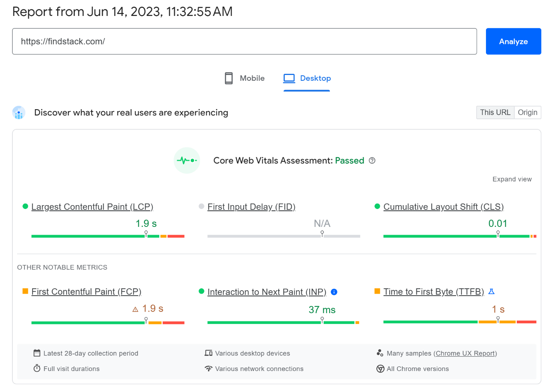This screenshot has height=392, width=554.
Task: Click the Many samples dots icon
Action: pyautogui.click(x=380, y=353)
